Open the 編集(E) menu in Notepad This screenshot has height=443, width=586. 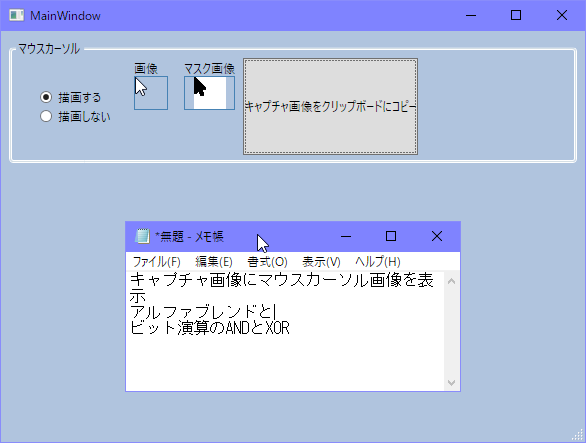pyautogui.click(x=214, y=262)
